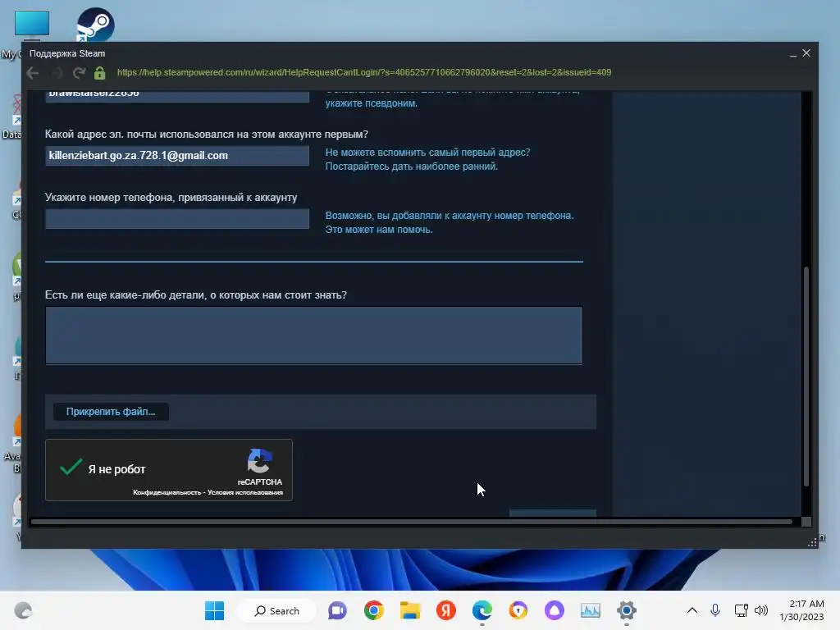Click the My Computer desktop icon
This screenshot has height=630, width=840.
[x=32, y=25]
